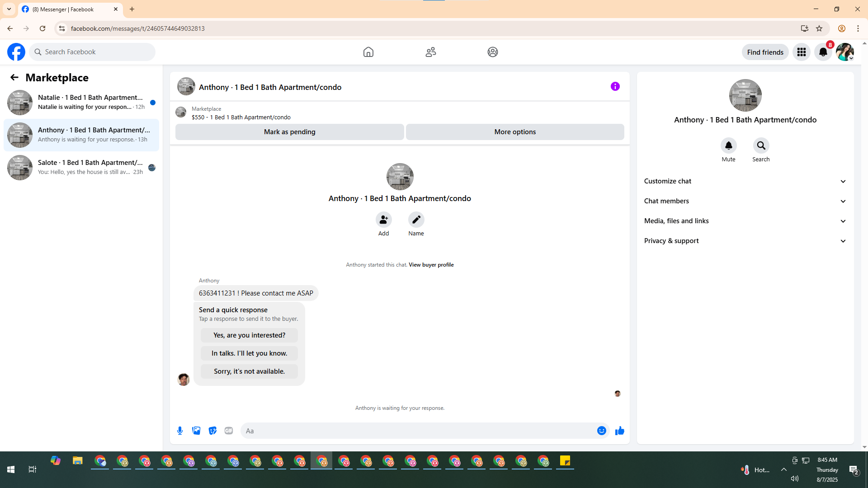Click Anthony's avatar beside quick responses
Viewport: 868px width, 488px height.
[184, 379]
